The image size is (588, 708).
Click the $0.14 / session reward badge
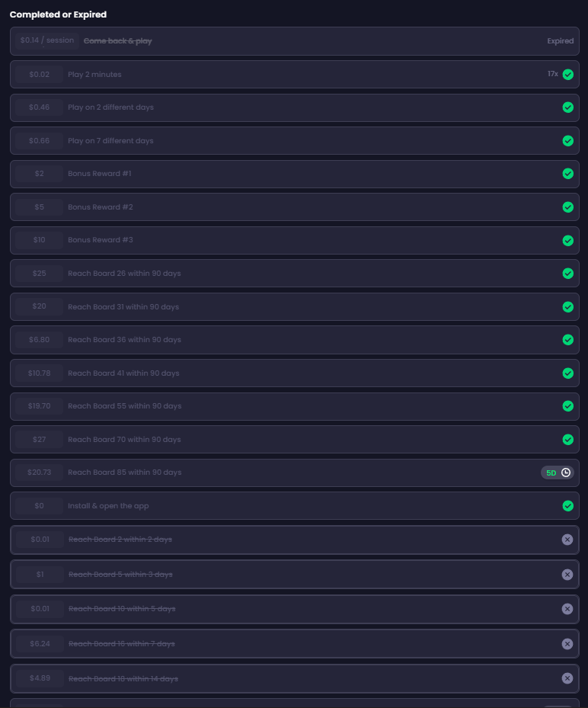tap(47, 40)
